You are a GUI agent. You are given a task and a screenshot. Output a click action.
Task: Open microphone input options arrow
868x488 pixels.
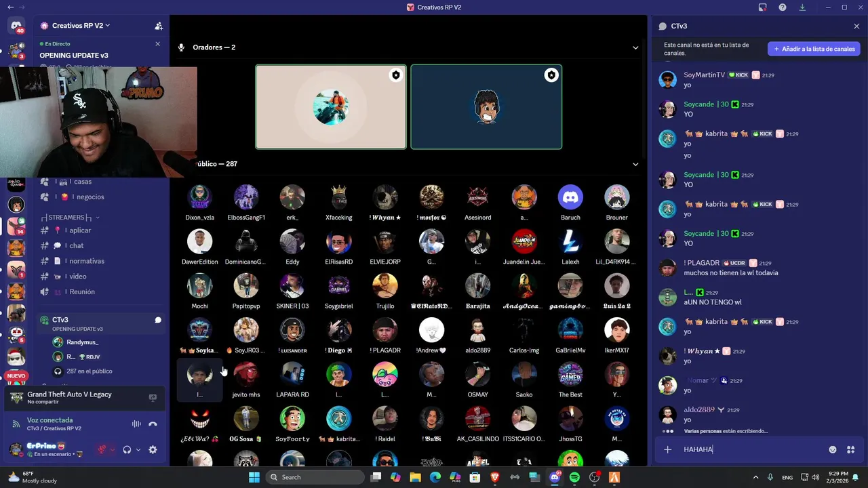(113, 449)
